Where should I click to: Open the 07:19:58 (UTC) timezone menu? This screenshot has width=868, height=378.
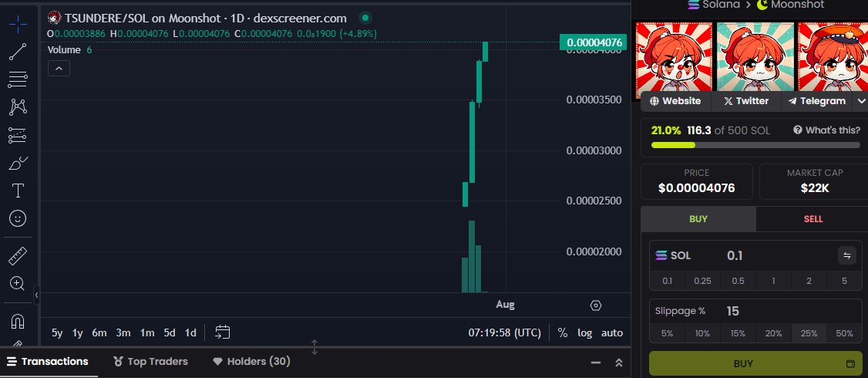click(504, 333)
